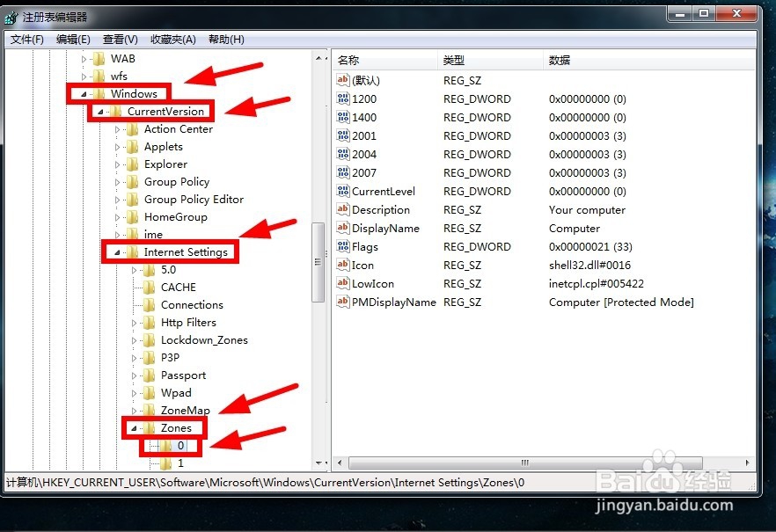Open the 文件(F) menu
Viewport: 776px width, 532px height.
click(x=26, y=40)
